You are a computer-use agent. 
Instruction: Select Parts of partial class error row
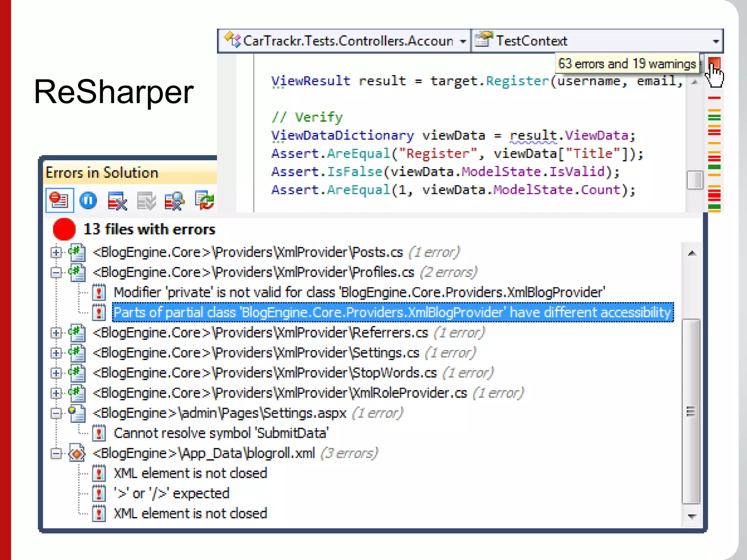coord(392,312)
